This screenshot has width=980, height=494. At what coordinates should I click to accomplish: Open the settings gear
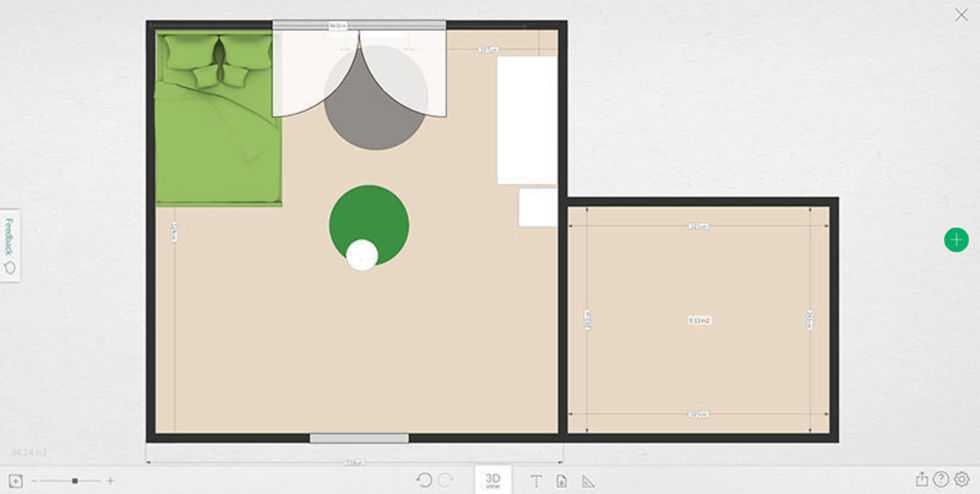[961, 480]
